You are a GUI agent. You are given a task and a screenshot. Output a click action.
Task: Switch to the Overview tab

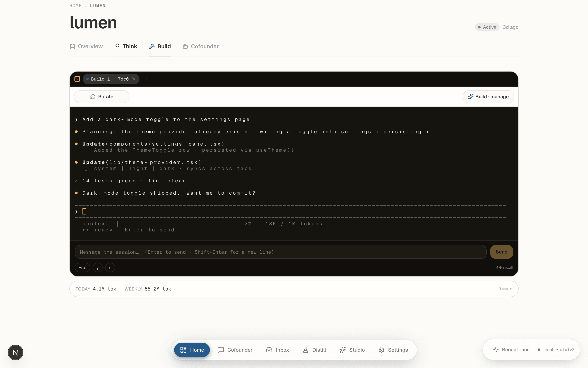(86, 46)
